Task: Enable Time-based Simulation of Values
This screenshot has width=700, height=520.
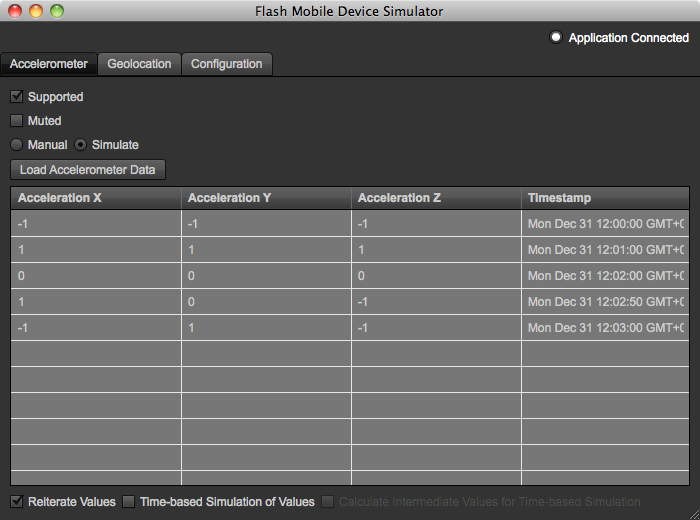Action: click(x=129, y=501)
